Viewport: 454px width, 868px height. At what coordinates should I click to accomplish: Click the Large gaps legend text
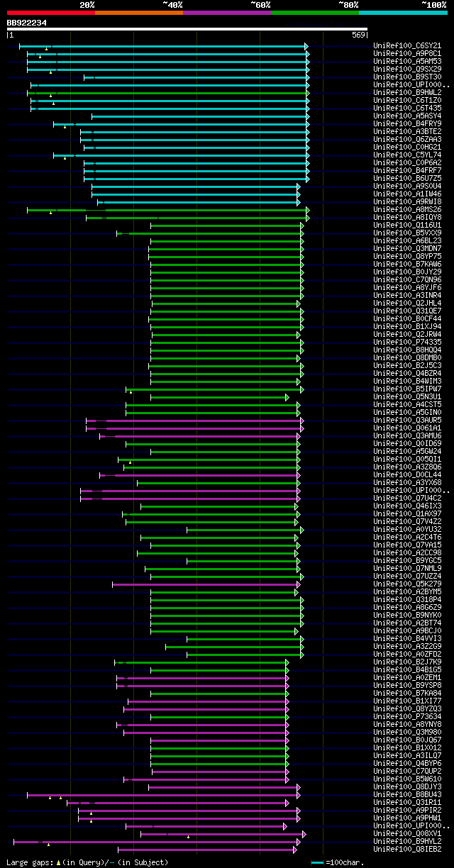[87, 862]
